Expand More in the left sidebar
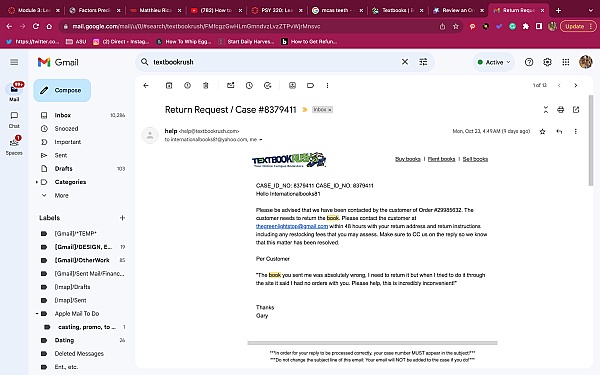This screenshot has height=375, width=600. click(61, 196)
